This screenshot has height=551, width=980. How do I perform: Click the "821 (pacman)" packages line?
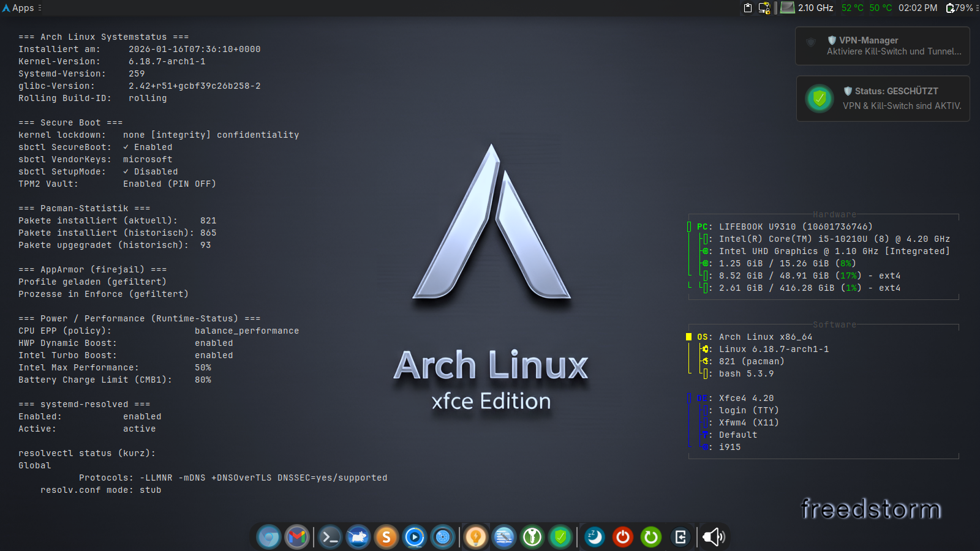[743, 361]
